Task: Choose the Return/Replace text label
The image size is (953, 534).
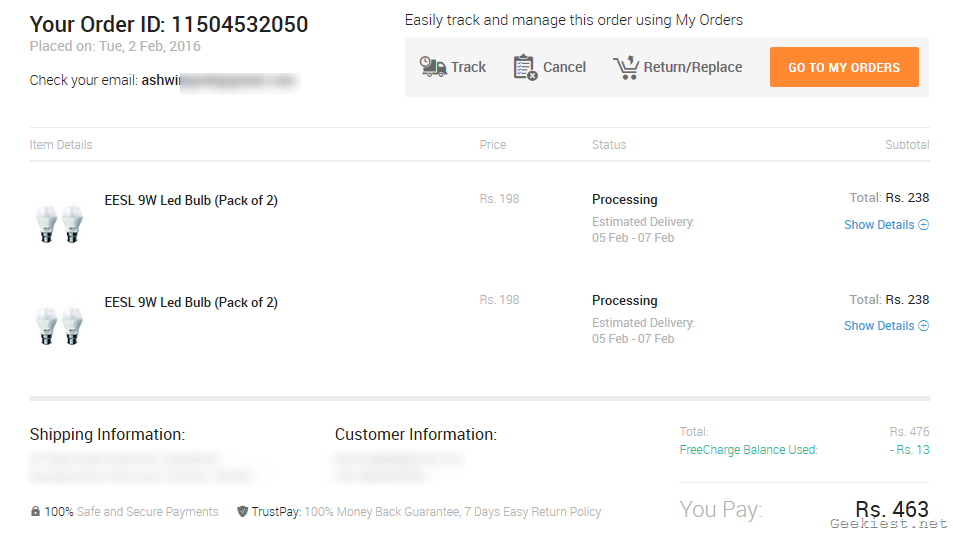Action: click(x=693, y=67)
